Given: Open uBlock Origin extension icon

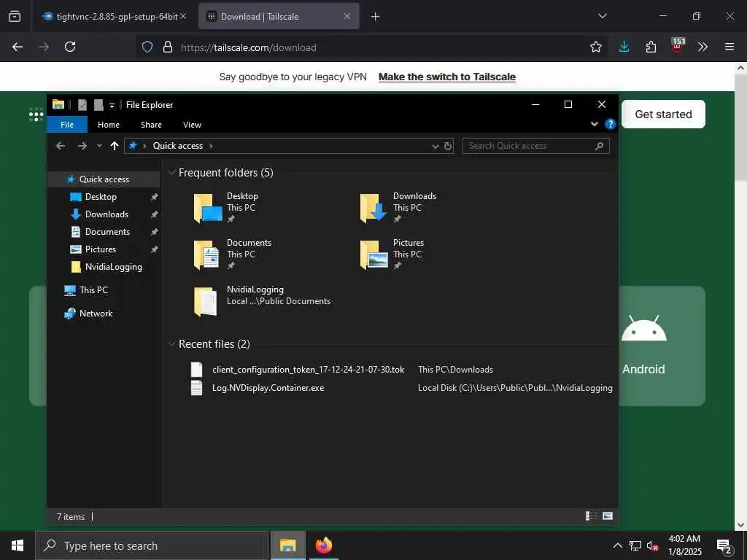Looking at the screenshot, I should click(678, 45).
